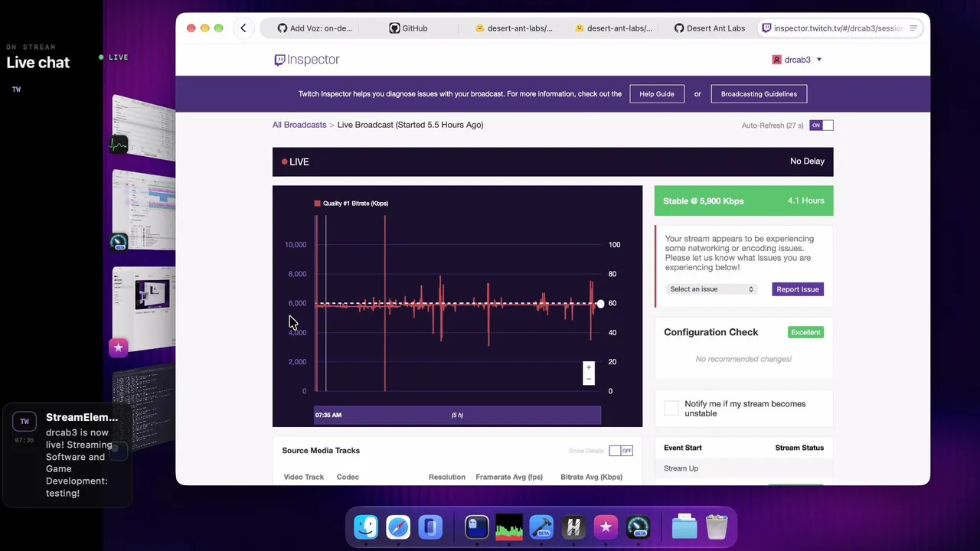Screen dimensions: 980x551
Task: Click the white handle at the chart's right end
Action: point(600,304)
